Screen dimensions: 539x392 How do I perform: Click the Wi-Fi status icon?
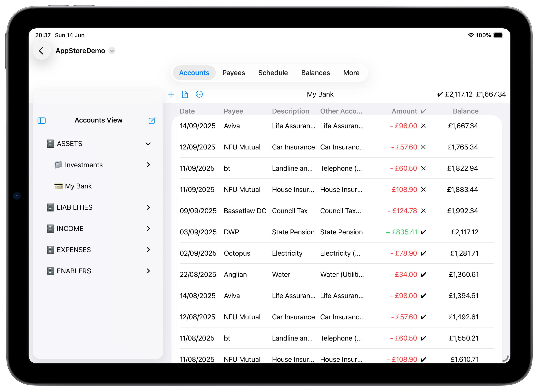(x=471, y=35)
